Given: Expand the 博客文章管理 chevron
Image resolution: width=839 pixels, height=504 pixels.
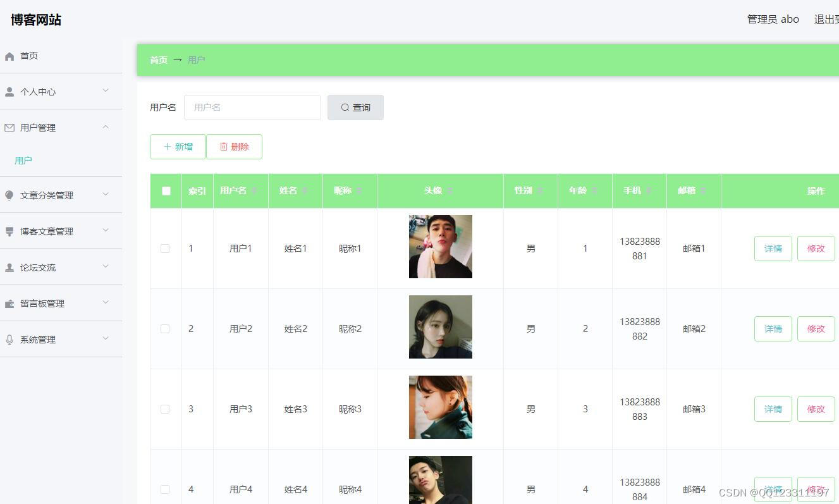Looking at the screenshot, I should pos(106,230).
